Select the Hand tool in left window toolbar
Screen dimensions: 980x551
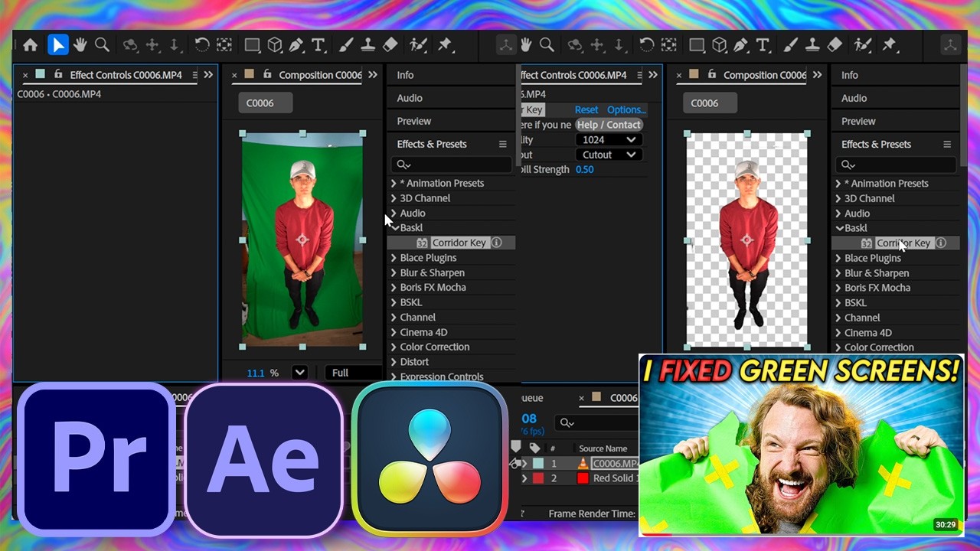click(x=80, y=45)
